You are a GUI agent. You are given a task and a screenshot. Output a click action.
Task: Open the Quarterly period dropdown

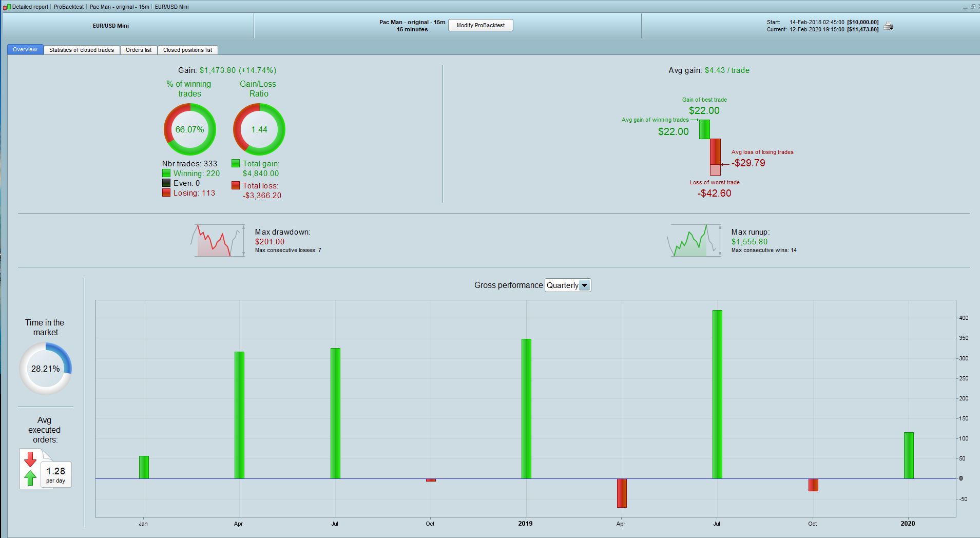[568, 285]
